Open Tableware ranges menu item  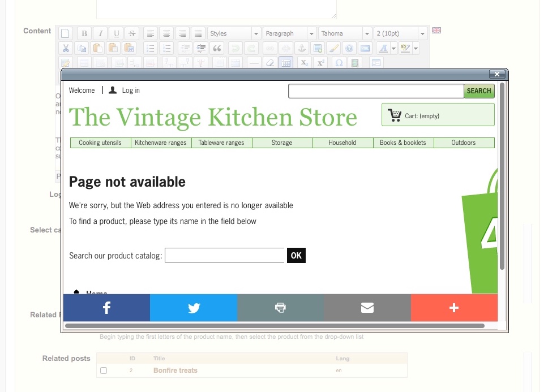click(221, 143)
